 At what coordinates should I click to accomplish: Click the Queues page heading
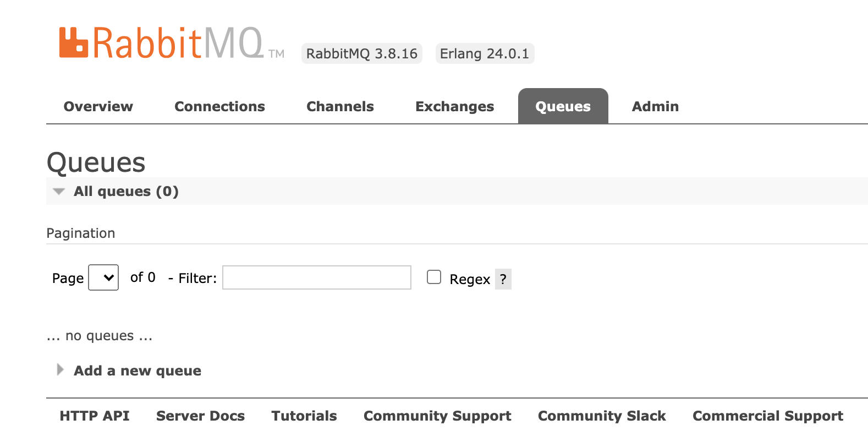[x=96, y=162]
